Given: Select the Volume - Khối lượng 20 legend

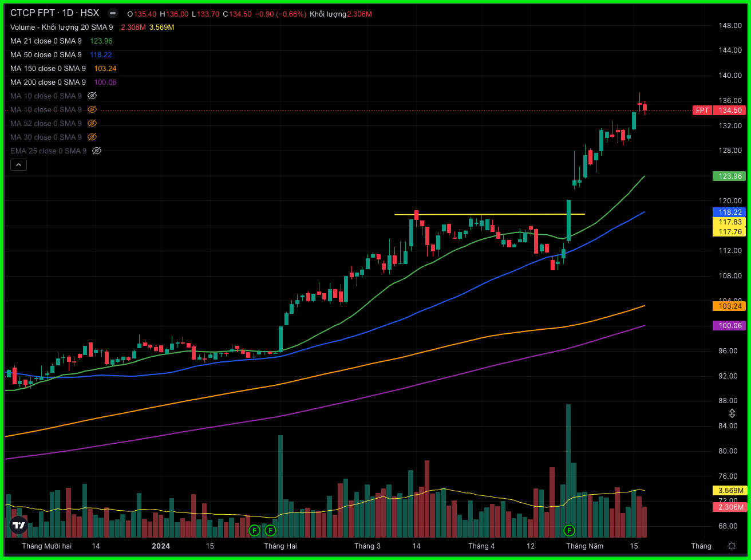Looking at the screenshot, I should (x=61, y=27).
